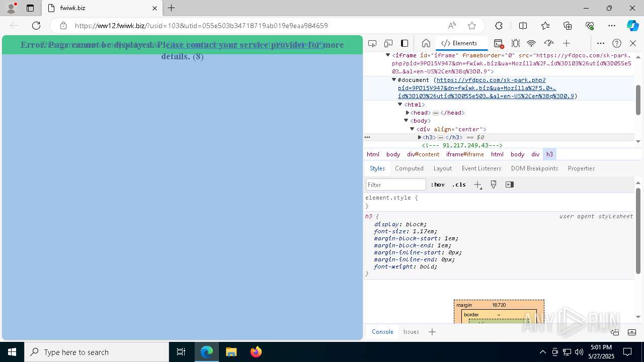
Task: Select the Console drawer tab
Action: coord(382,332)
